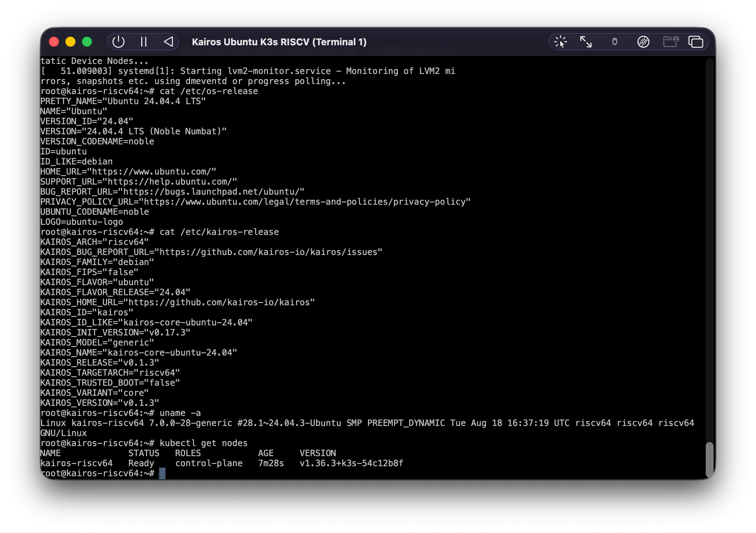Screen dimensions: 756x533
Task: Click the node age '7m28s'
Action: (271, 463)
